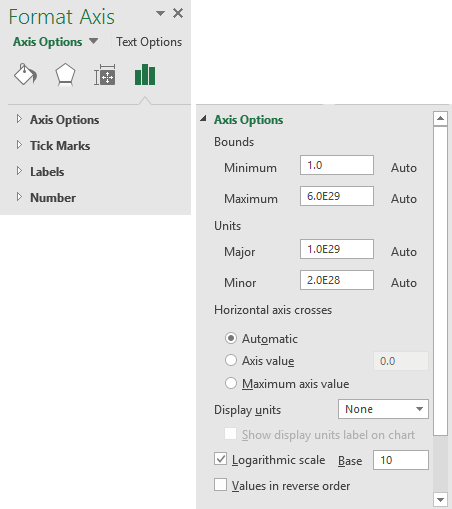452x509 pixels.
Task: Open the Axis Options tab dropdown arrow
Action: click(x=94, y=41)
